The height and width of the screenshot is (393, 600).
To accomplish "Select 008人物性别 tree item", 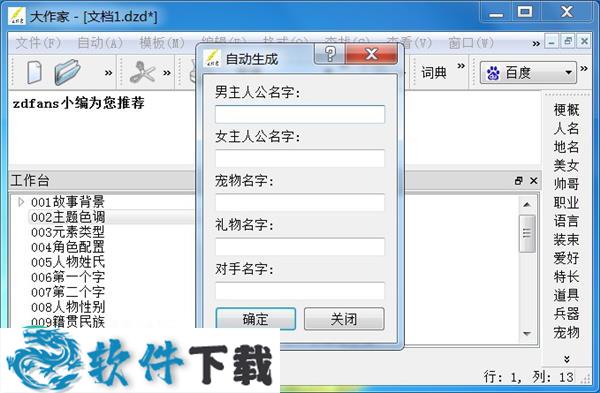I will pyautogui.click(x=68, y=307).
